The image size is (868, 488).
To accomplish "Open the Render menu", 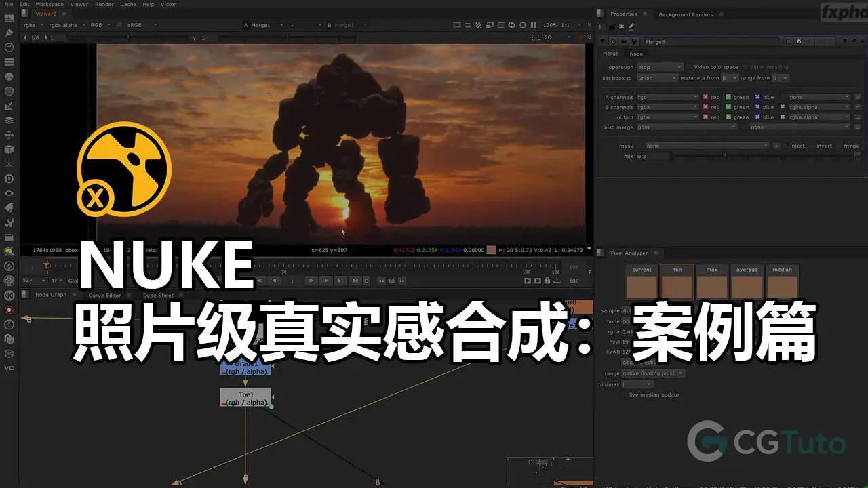I will 104,4.
